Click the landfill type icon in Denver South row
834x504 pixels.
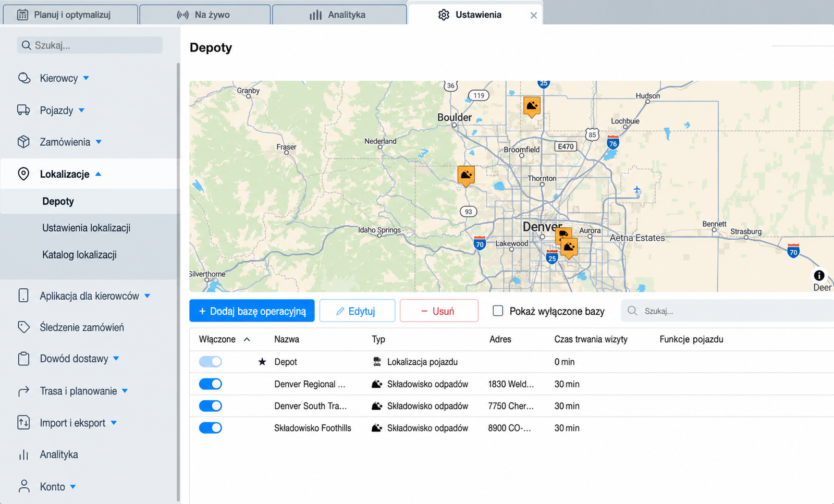click(x=377, y=406)
